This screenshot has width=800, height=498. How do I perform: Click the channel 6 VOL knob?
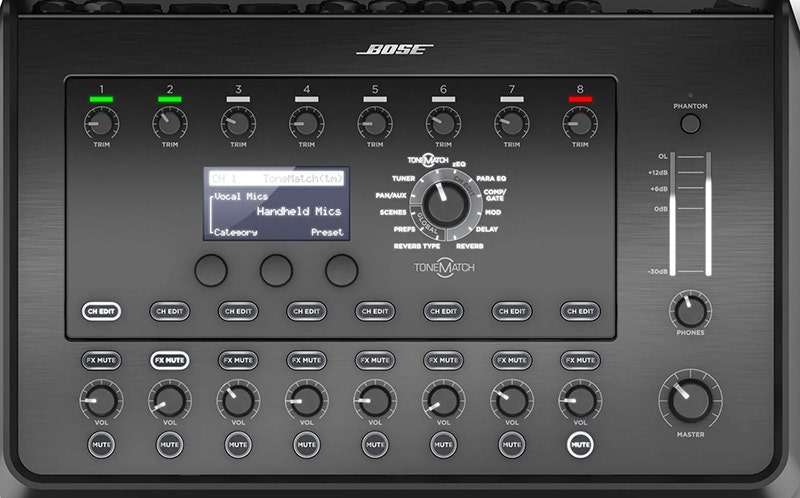(x=443, y=401)
